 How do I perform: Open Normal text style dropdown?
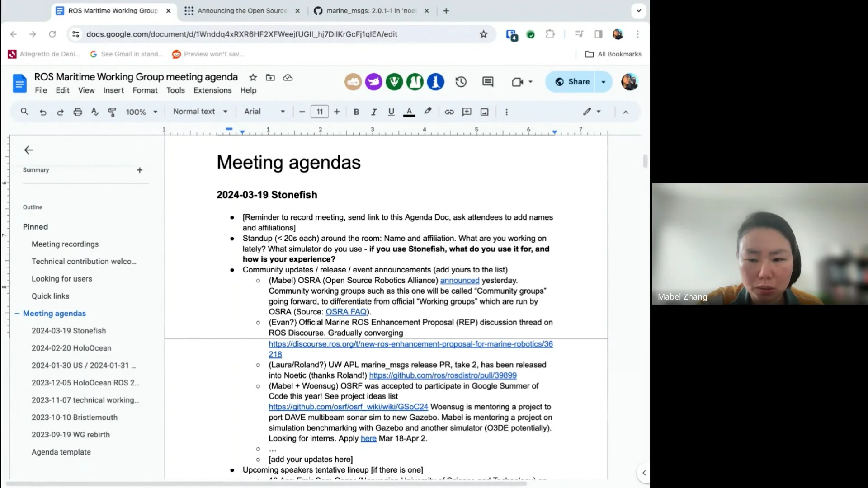click(x=200, y=112)
